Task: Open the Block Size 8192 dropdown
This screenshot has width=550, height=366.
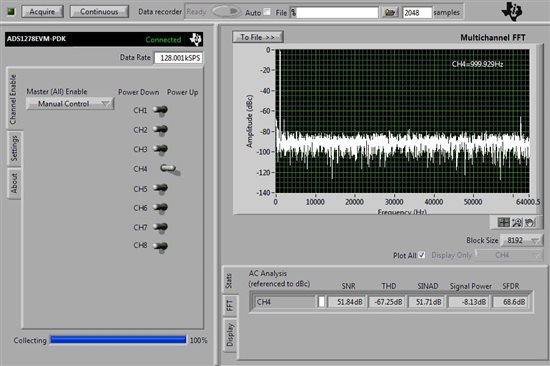Action: 521,240
